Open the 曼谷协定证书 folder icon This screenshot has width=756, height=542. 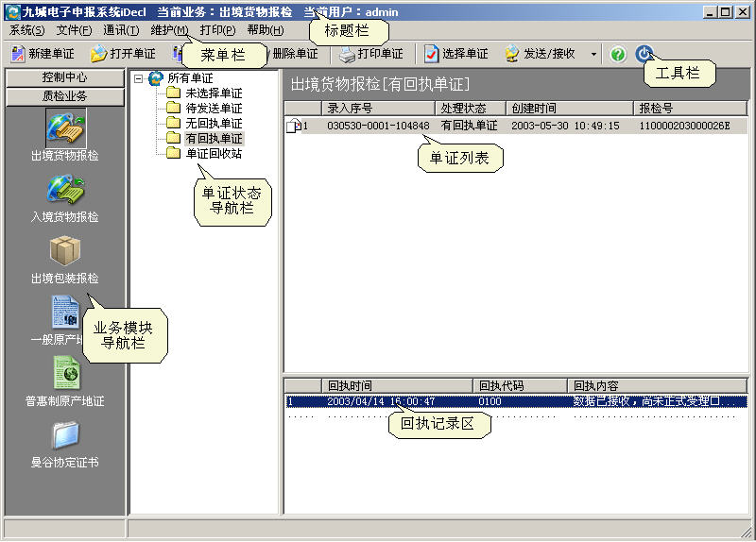point(64,435)
